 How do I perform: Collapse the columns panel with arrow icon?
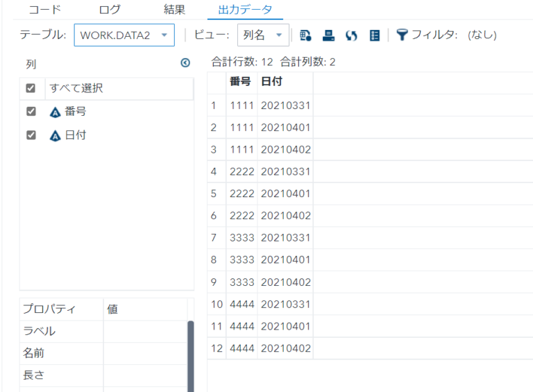tap(185, 63)
